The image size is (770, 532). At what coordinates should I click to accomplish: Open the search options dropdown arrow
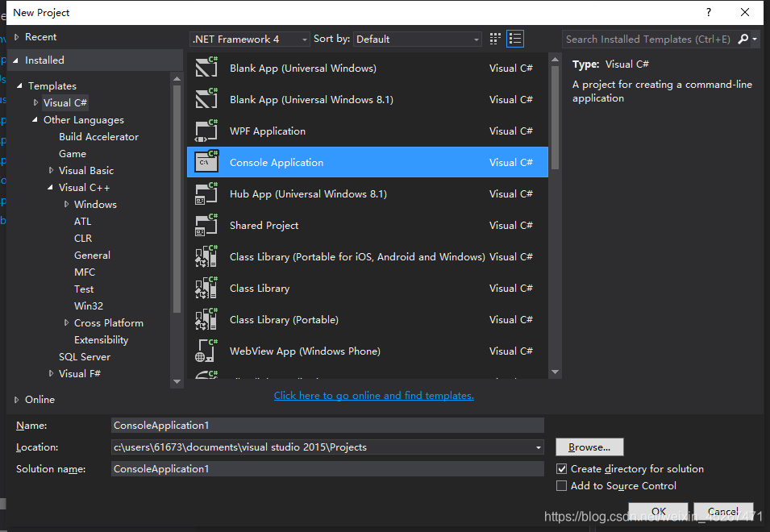click(755, 39)
